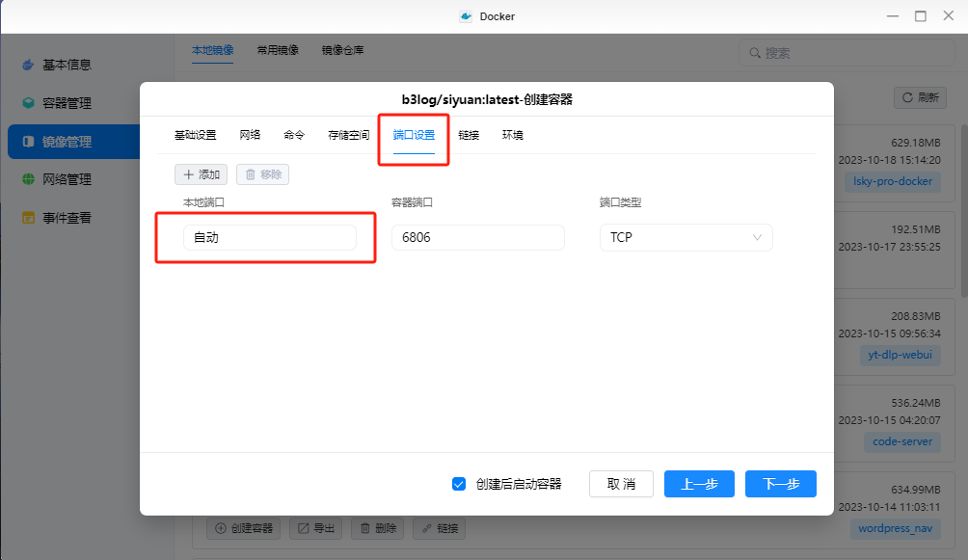Click the 下一步 button
This screenshot has height=560, width=968.
coord(780,484)
